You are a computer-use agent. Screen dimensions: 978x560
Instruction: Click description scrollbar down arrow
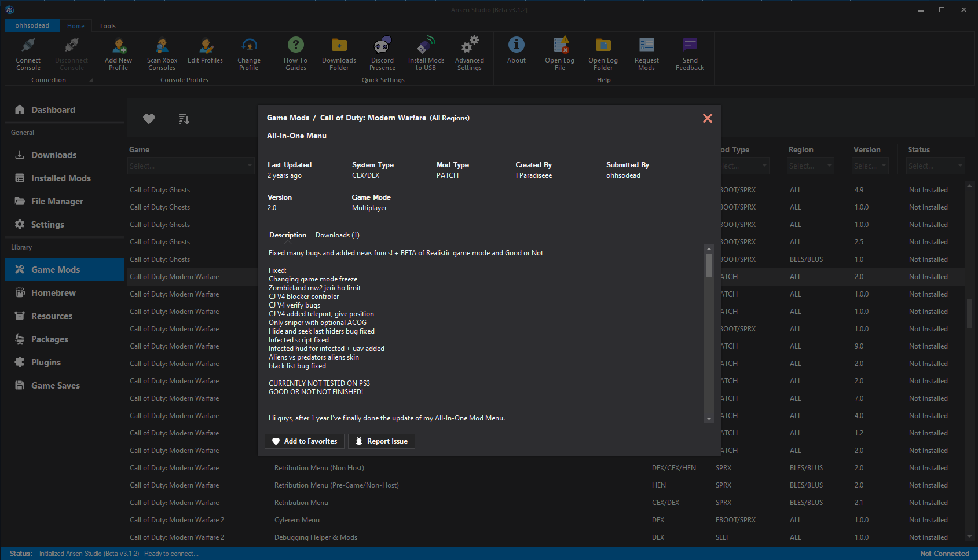pyautogui.click(x=709, y=419)
